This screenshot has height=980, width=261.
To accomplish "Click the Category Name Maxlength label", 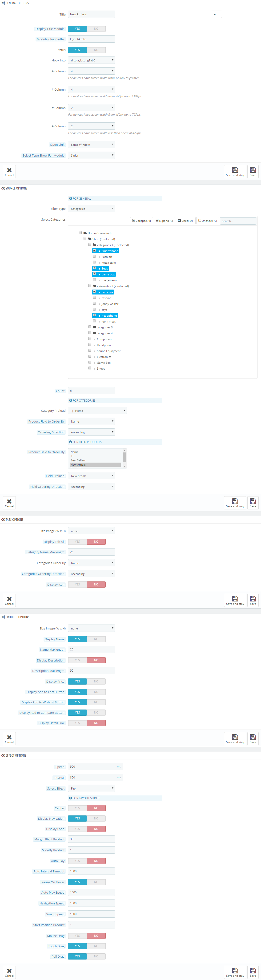I will pos(45,552).
